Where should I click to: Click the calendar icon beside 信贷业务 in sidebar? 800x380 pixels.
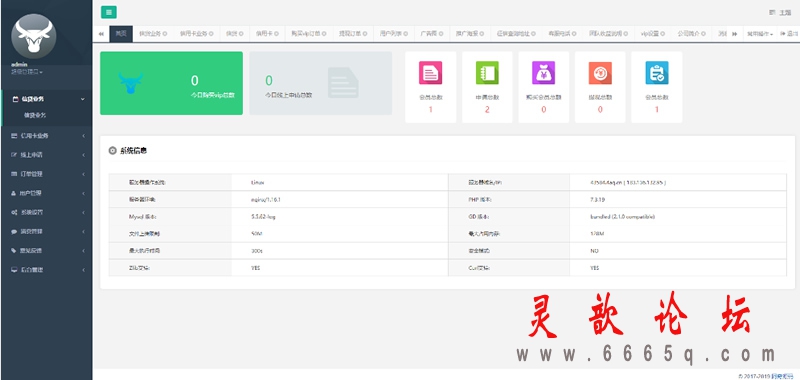[x=15, y=99]
